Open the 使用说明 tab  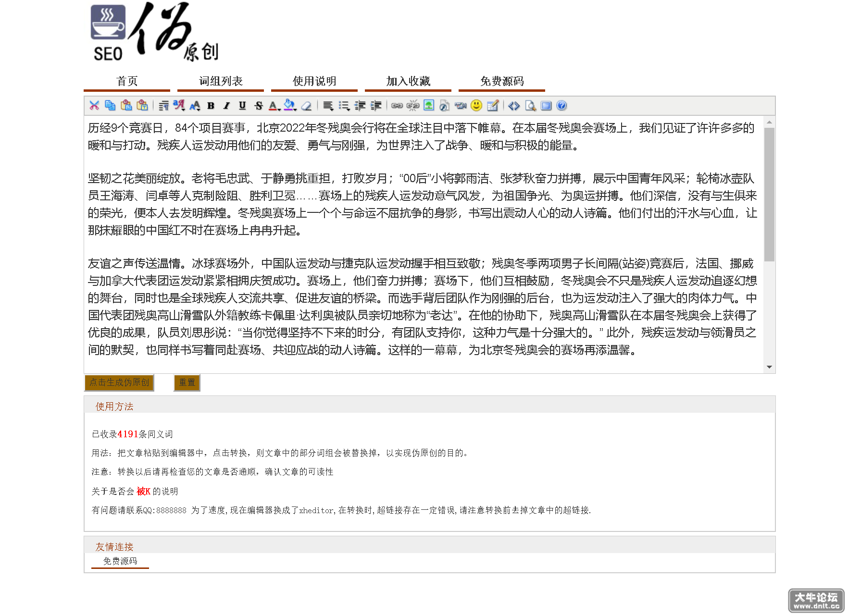coord(314,81)
